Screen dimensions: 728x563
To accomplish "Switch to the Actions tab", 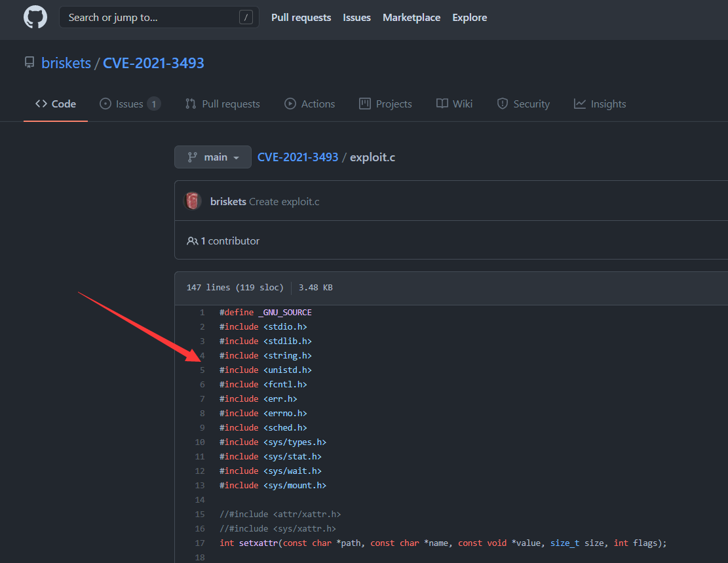I will pos(310,104).
